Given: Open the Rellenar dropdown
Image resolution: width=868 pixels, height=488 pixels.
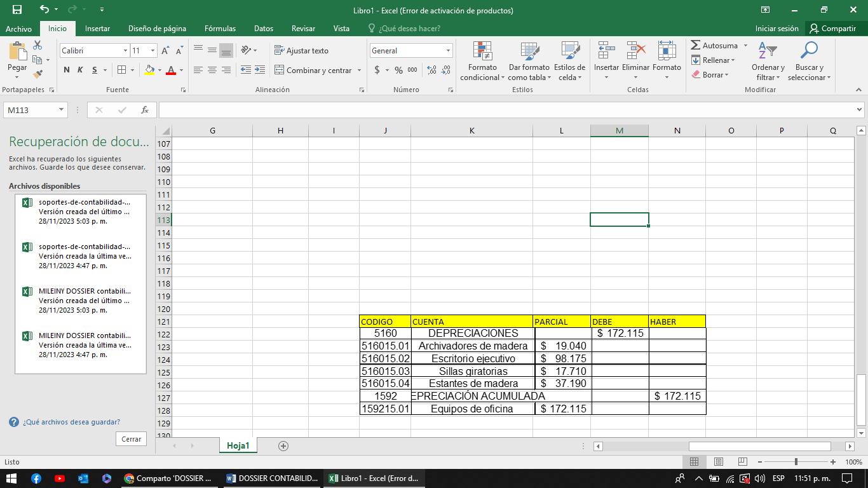Looking at the screenshot, I should pyautogui.click(x=714, y=60).
